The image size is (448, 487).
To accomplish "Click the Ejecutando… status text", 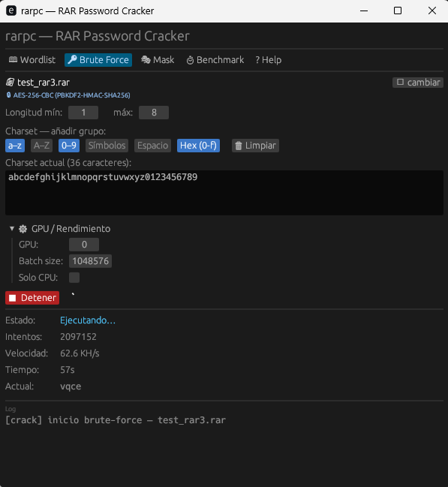I will [x=88, y=320].
